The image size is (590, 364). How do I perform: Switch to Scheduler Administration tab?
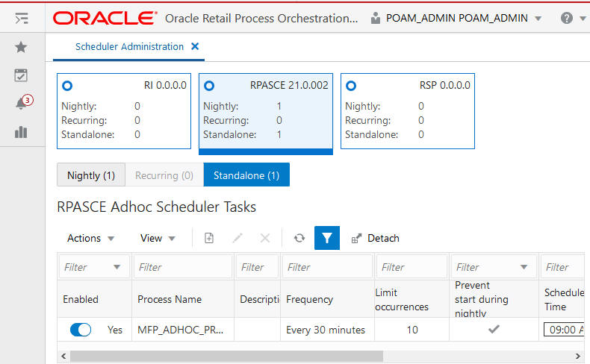click(129, 46)
